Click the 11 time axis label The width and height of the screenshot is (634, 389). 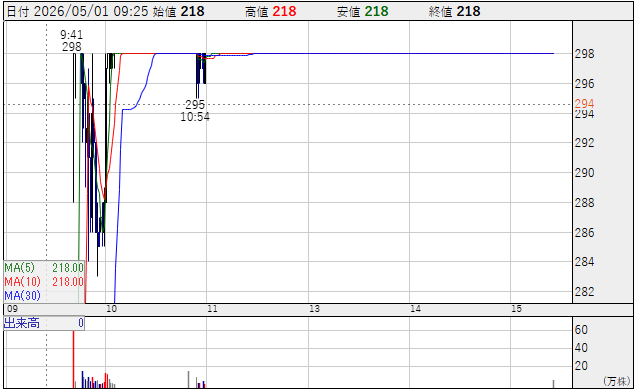pos(212,309)
